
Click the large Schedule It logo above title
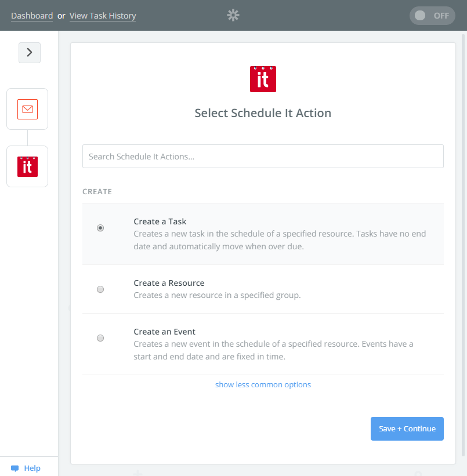pos(263,79)
